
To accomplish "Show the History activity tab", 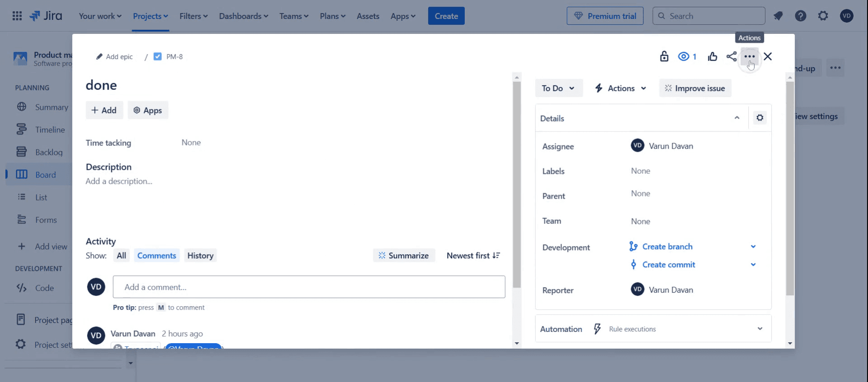I will [200, 256].
